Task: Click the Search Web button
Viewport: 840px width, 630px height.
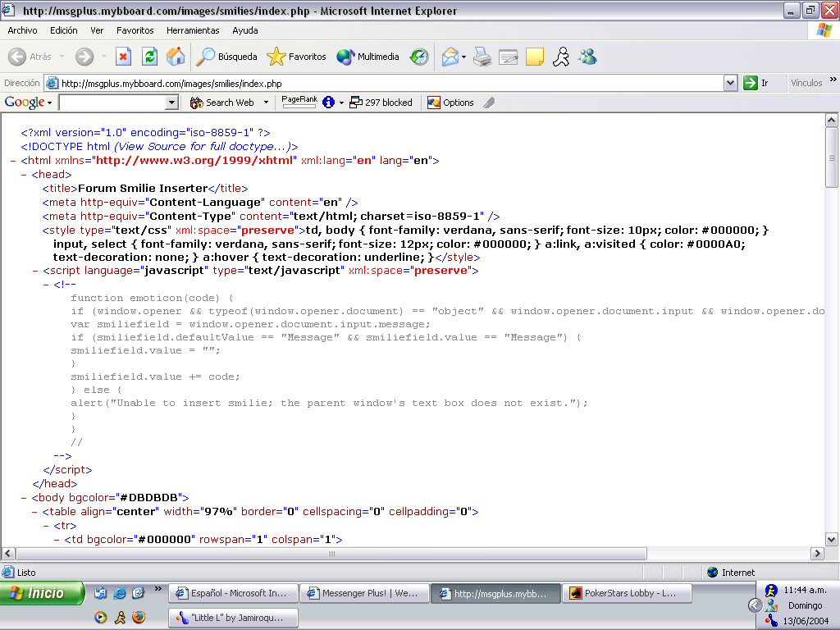Action: (x=222, y=103)
